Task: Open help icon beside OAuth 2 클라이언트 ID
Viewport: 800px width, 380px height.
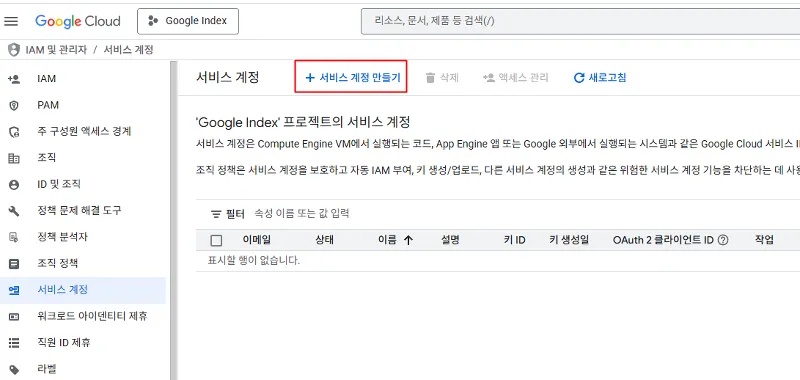Action: (722, 240)
